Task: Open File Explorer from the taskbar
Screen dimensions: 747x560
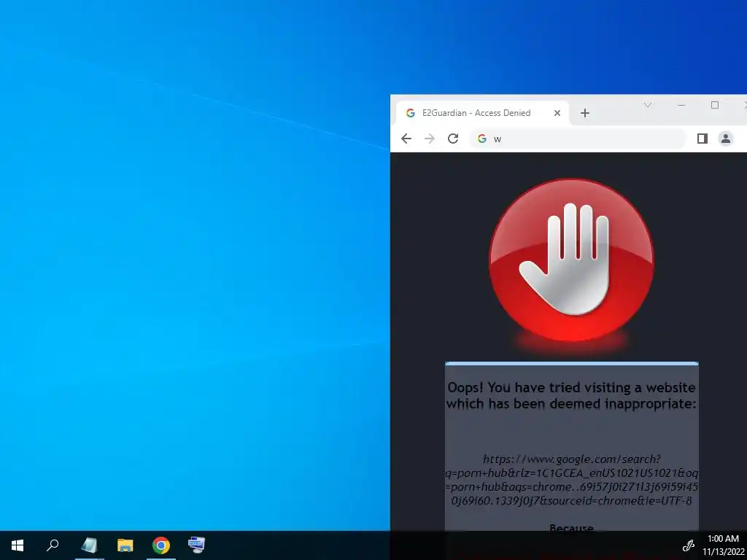Action: [x=125, y=545]
